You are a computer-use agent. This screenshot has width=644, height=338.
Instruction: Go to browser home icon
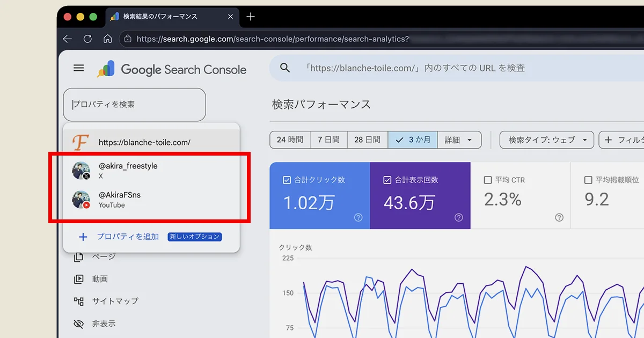point(108,39)
